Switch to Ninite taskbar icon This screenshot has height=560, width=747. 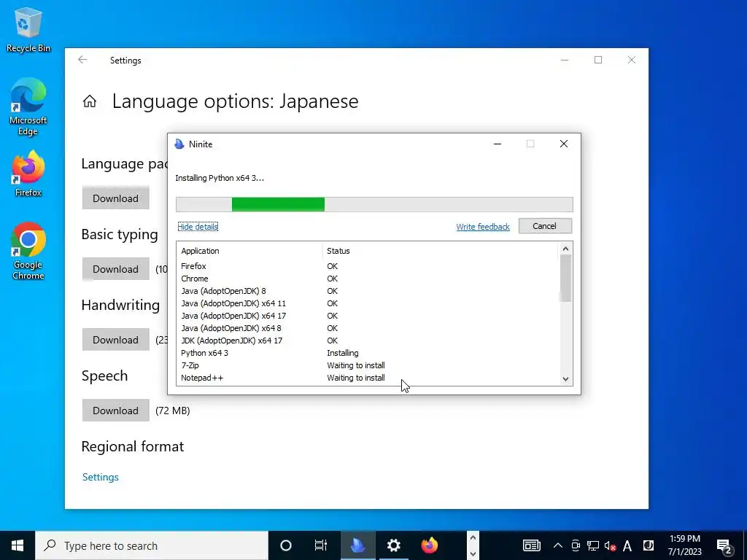357,545
